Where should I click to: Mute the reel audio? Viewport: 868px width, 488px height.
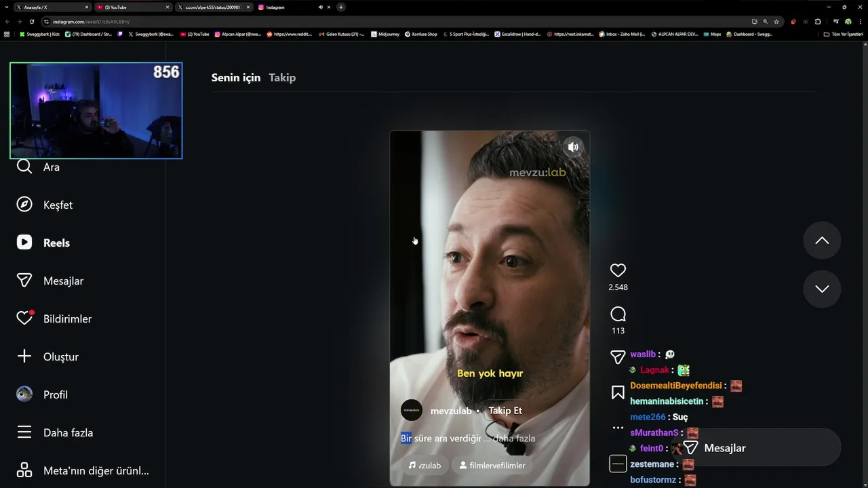[573, 146]
